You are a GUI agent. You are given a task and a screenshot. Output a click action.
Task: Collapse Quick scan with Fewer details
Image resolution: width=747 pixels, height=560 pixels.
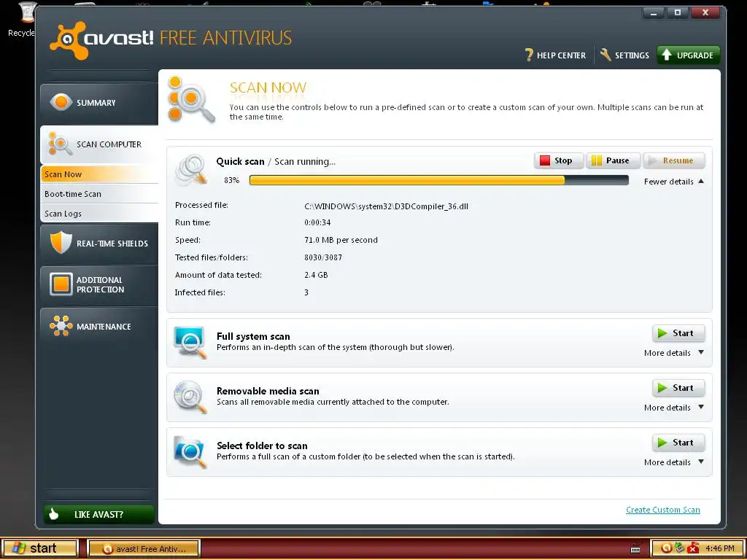pyautogui.click(x=673, y=182)
